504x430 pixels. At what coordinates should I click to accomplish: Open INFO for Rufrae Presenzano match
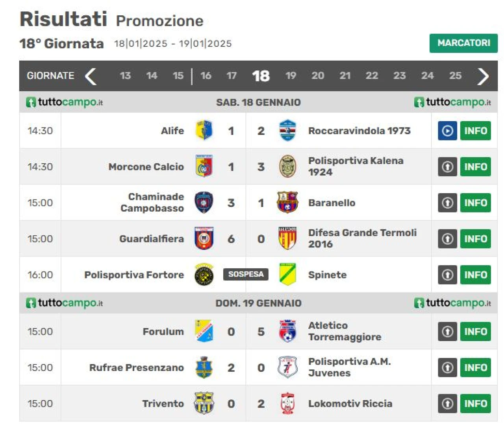pos(475,367)
